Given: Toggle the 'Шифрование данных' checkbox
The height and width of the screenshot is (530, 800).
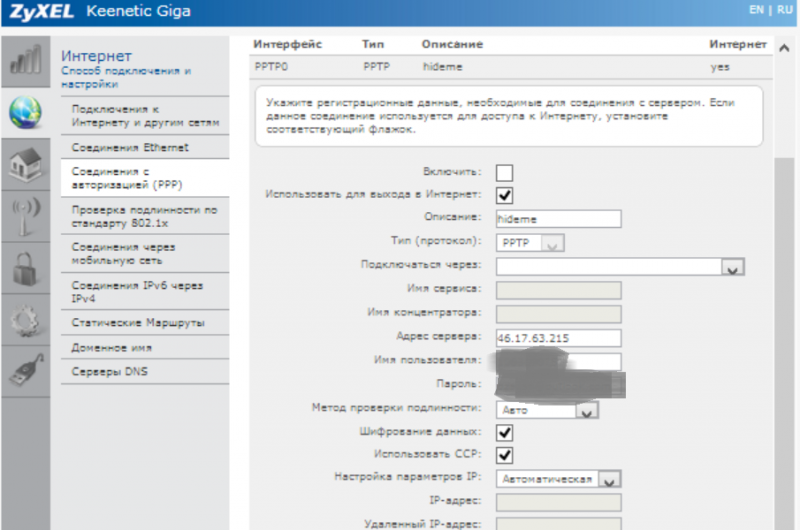Looking at the screenshot, I should point(504,432).
